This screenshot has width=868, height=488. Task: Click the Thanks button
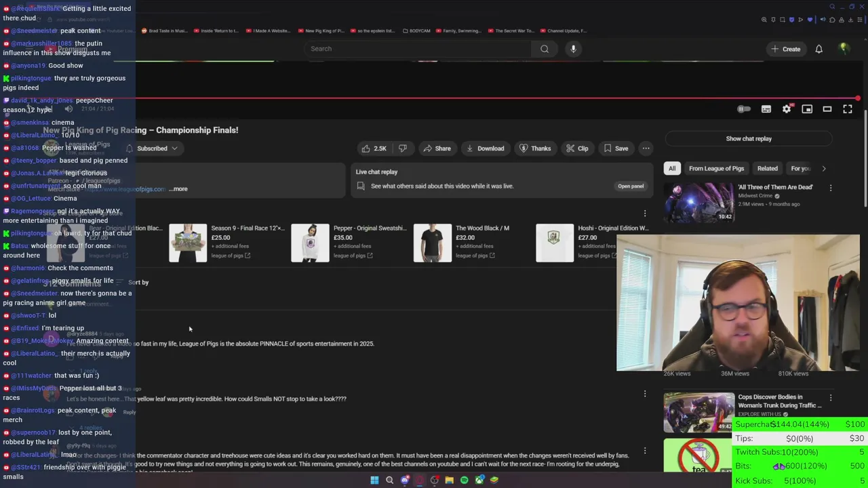click(x=535, y=148)
